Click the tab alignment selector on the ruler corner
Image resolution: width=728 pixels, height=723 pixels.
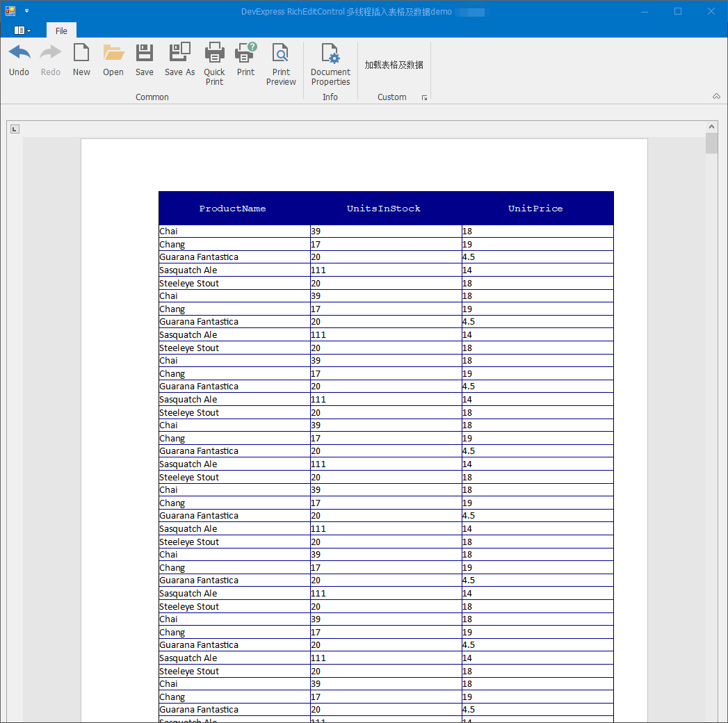pos(15,129)
